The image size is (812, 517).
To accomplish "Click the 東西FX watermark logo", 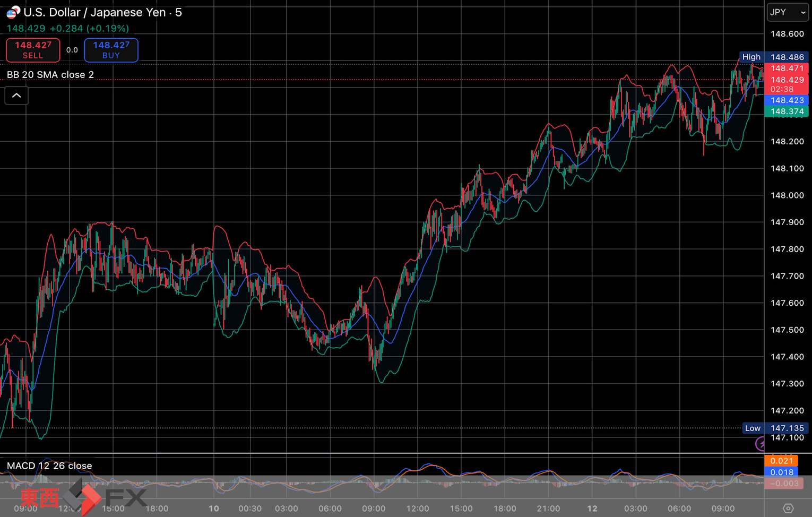I will click(82, 497).
